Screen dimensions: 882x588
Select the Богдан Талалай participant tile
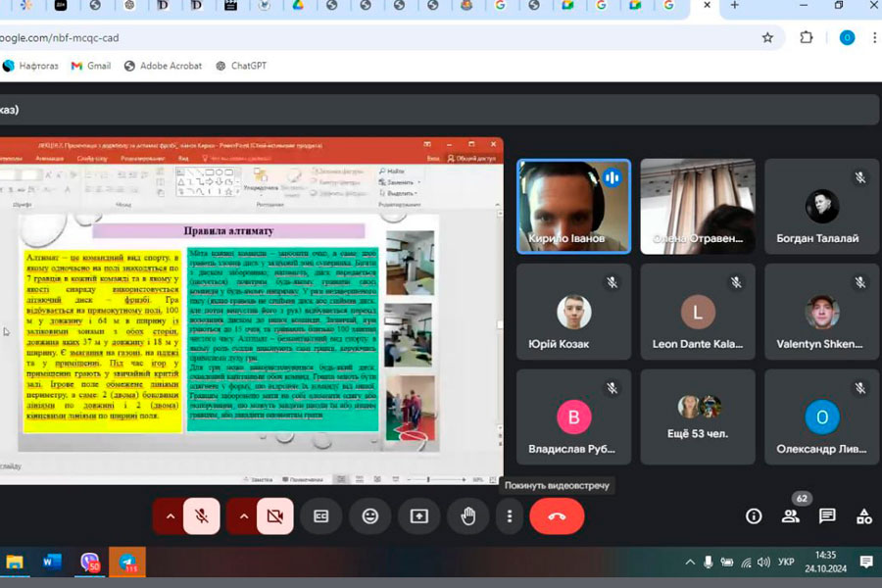822,207
